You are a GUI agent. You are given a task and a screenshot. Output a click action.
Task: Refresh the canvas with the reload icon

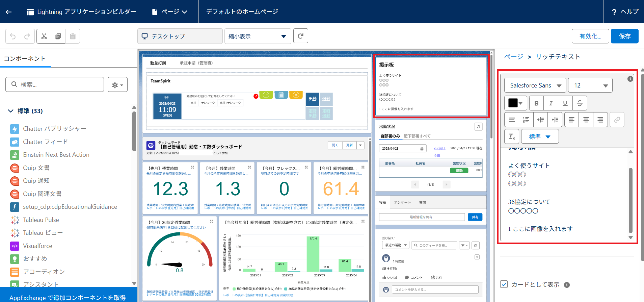[x=301, y=36]
